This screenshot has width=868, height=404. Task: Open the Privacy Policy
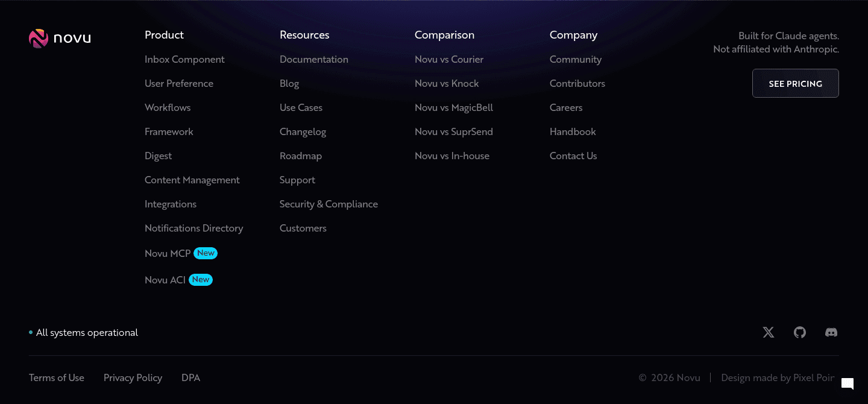tap(133, 377)
